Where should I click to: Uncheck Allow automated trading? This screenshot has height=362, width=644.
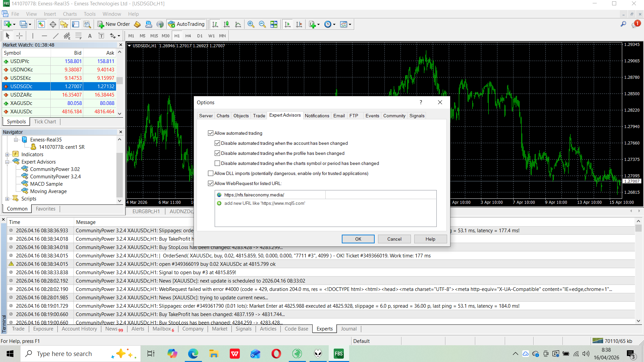[x=211, y=133]
